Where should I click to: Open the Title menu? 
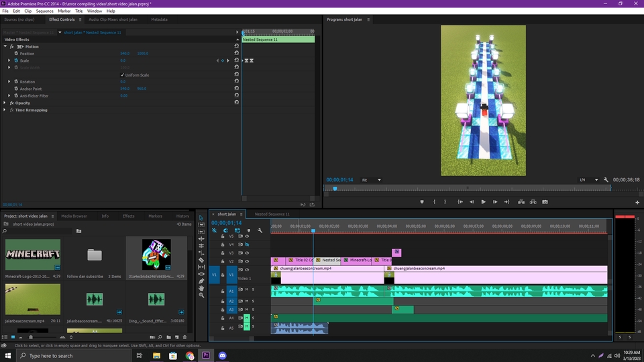(78, 11)
